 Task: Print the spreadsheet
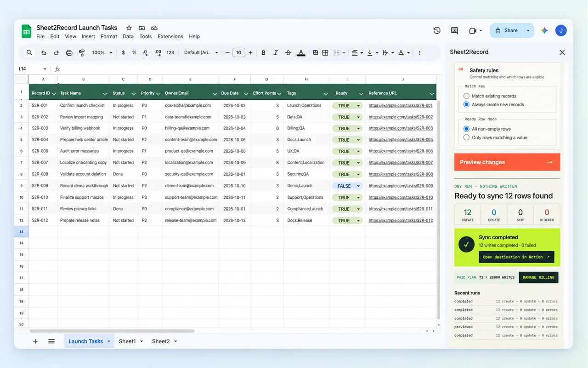(x=69, y=52)
